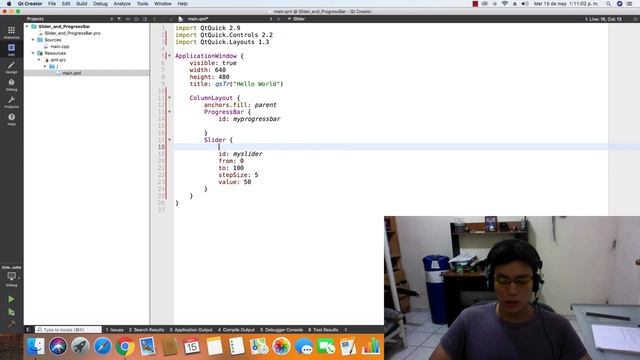Collapse the Resources folder
640x360 pixels.
(x=33, y=53)
